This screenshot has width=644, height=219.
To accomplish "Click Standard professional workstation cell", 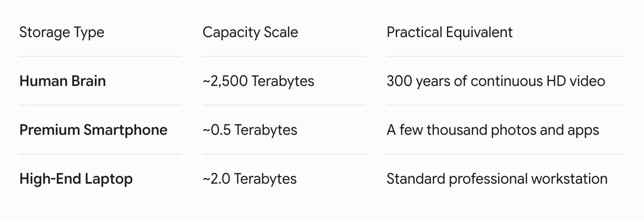I will tap(497, 179).
